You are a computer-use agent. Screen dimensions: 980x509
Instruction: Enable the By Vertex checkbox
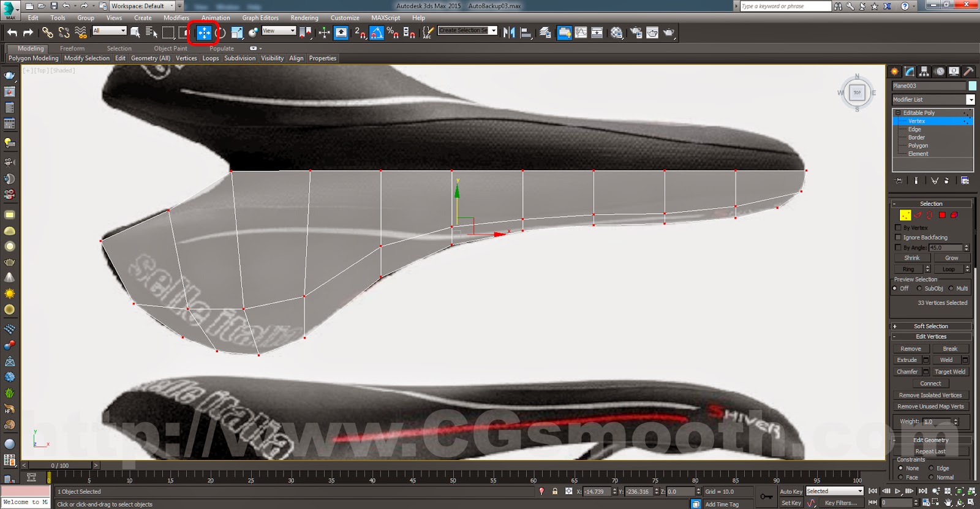coord(898,227)
